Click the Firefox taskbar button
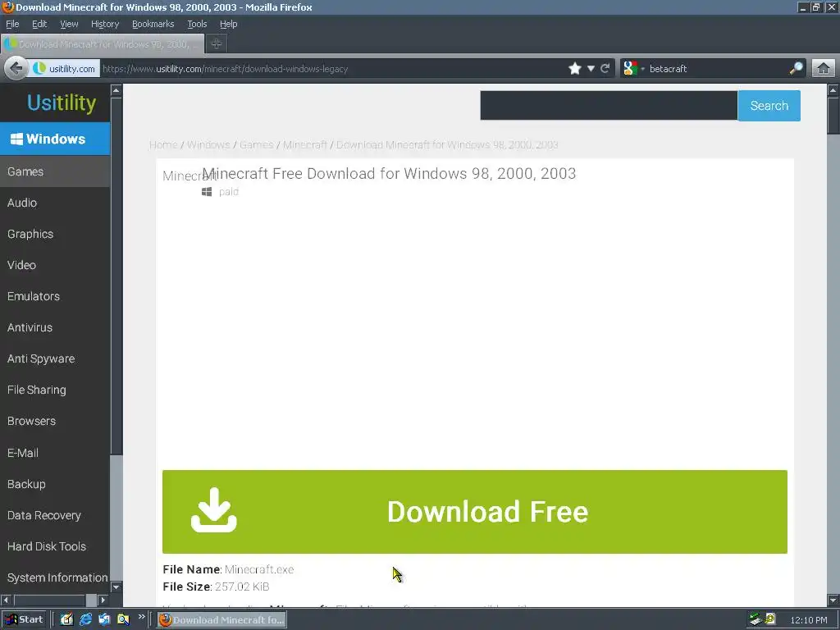This screenshot has width=840, height=630. pyautogui.click(x=221, y=620)
